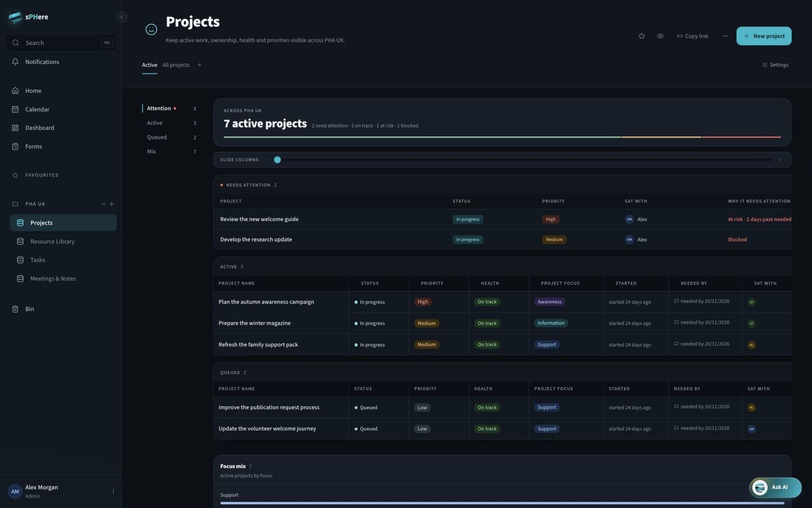812x508 pixels.
Task: Add a new item to PHA UK
Action: (x=112, y=204)
